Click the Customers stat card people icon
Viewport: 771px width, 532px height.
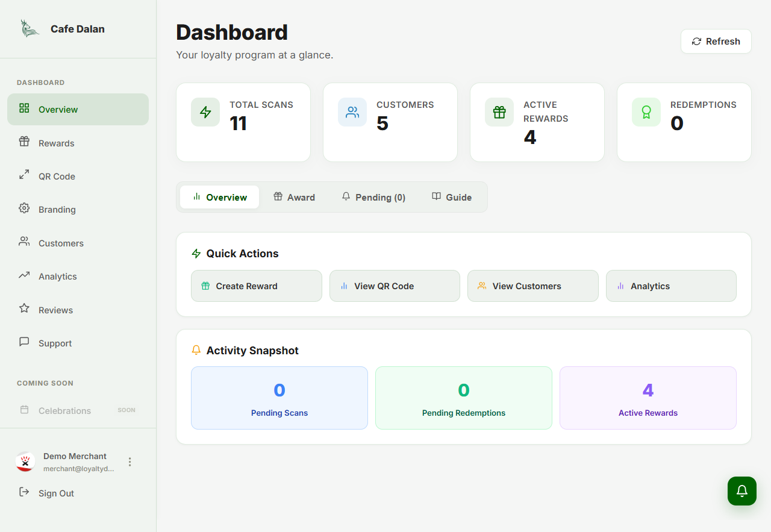click(x=352, y=112)
